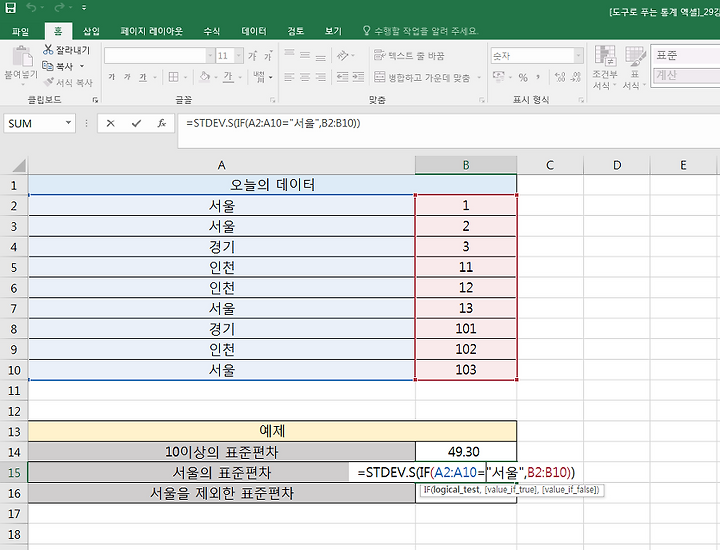
Task: Toggle underline formatting
Action: [x=143, y=77]
